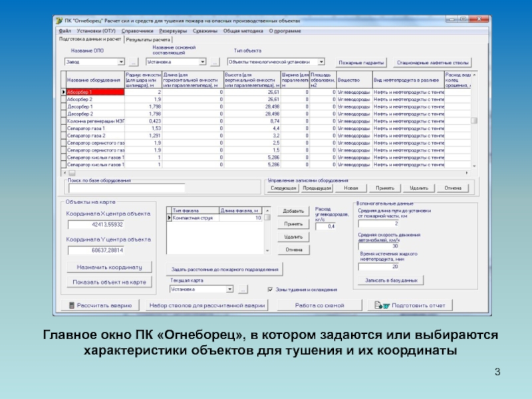Select the Десорбер 1 row

(x=265, y=106)
